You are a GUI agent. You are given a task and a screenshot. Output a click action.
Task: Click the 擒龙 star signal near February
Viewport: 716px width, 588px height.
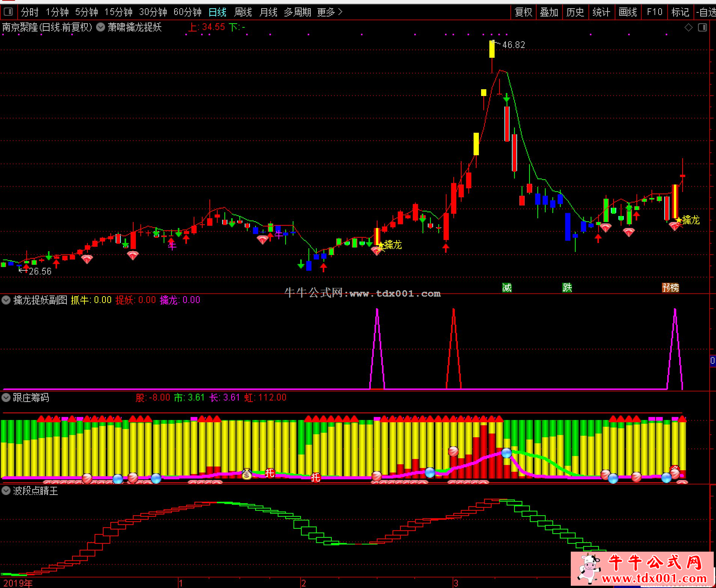(390, 245)
